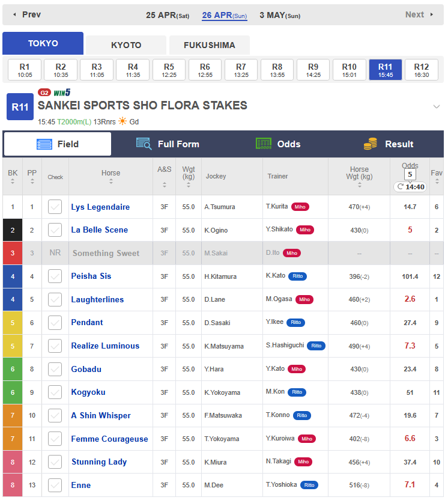Viewport: 448px width, 500px height.
Task: Tick the check box for Gobadu
Action: pyautogui.click(x=55, y=369)
